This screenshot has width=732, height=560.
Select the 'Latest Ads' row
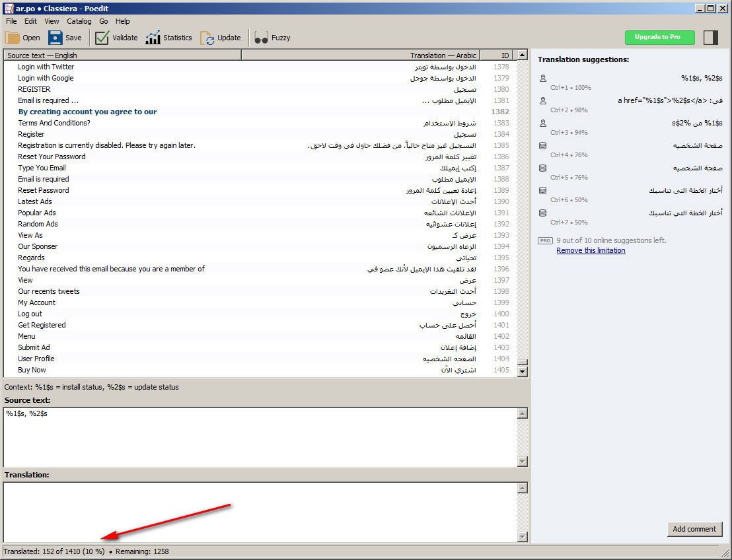[260, 201]
